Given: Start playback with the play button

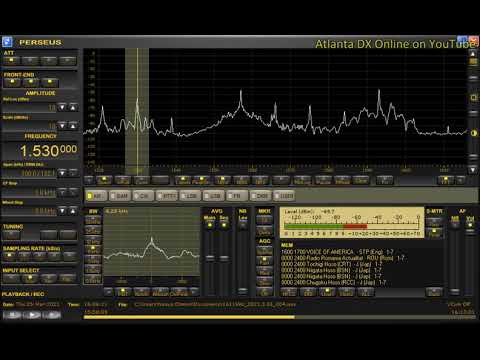Looking at the screenshot, I should pyautogui.click(x=32, y=315).
